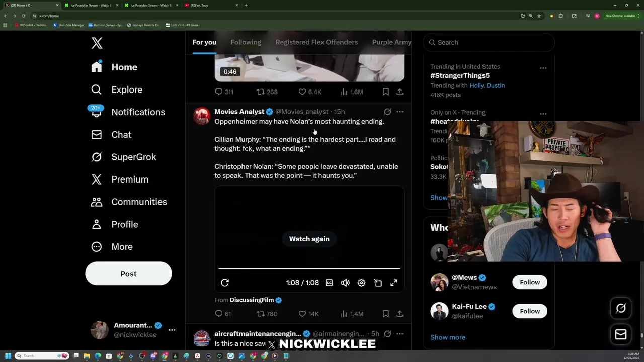Click Show more under who to follow
The image size is (644, 362).
pos(448,337)
